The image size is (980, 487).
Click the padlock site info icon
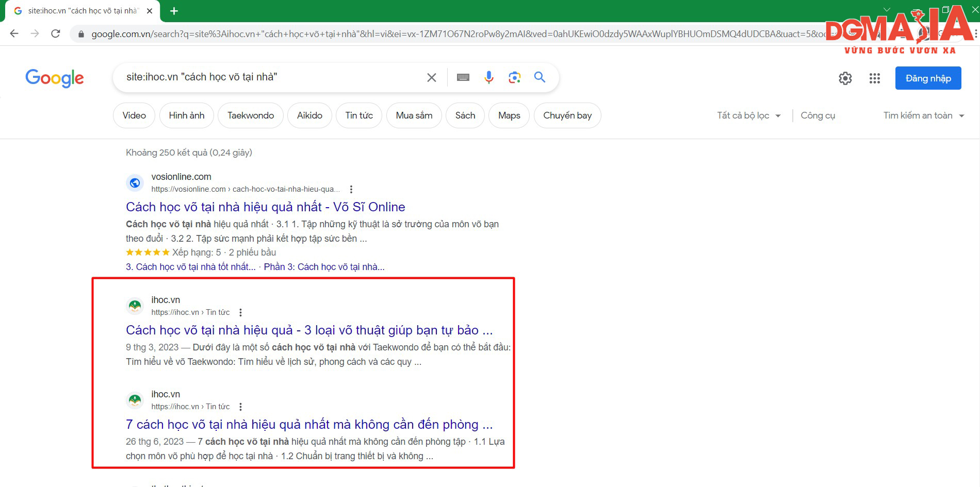81,34
